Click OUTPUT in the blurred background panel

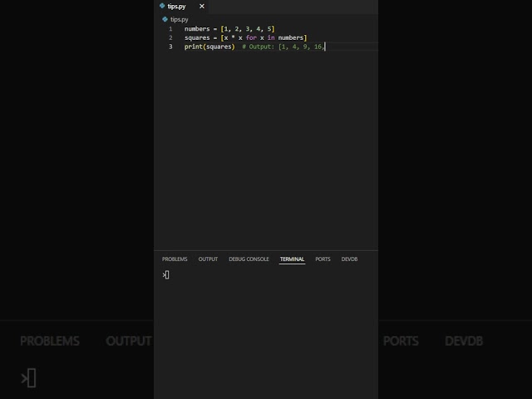(x=129, y=341)
